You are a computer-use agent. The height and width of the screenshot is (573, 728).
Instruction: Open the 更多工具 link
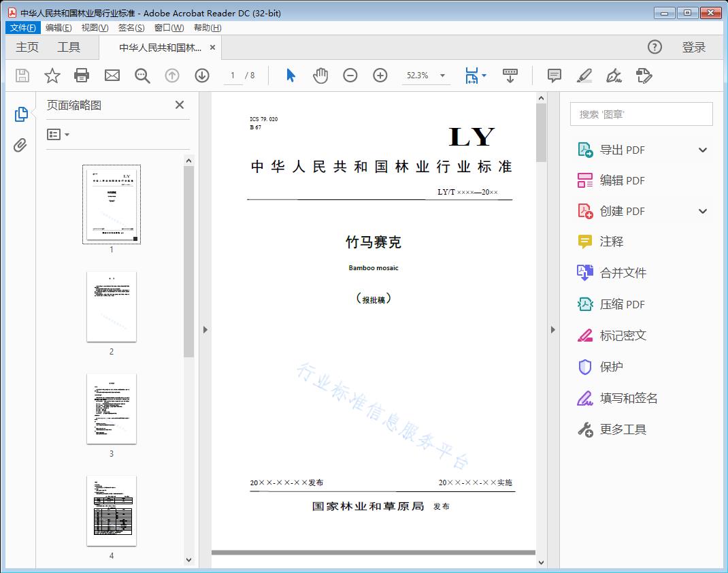[623, 429]
